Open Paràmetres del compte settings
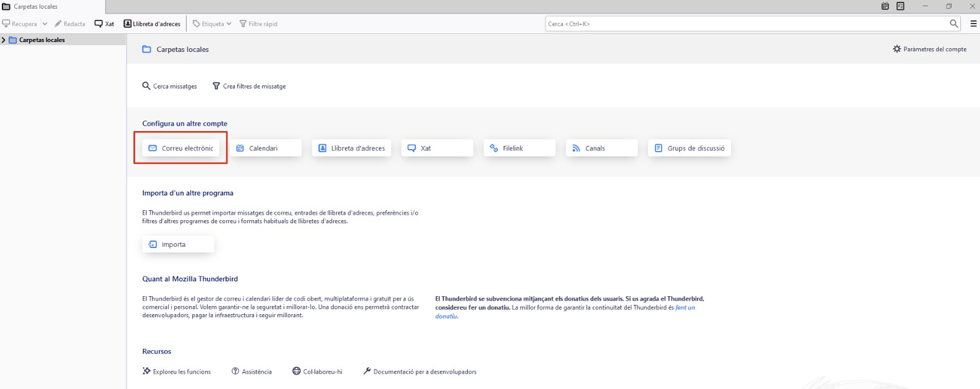Image resolution: width=980 pixels, height=389 pixels. tap(929, 49)
